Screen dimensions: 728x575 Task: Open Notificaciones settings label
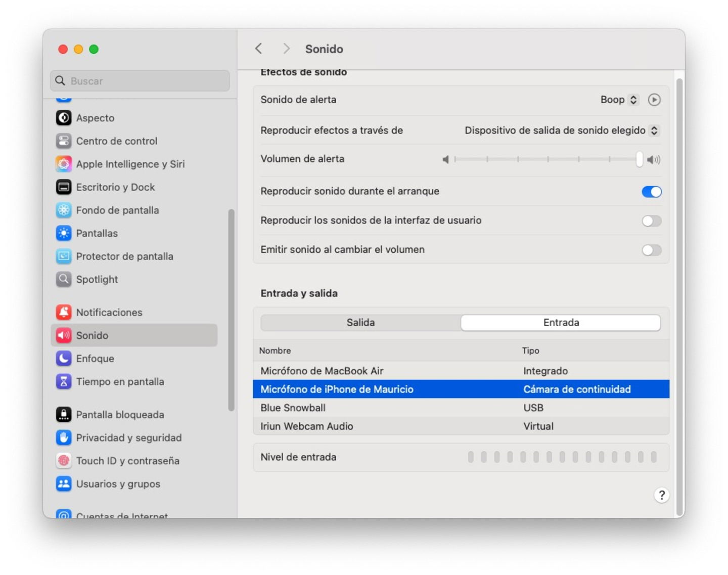point(109,313)
